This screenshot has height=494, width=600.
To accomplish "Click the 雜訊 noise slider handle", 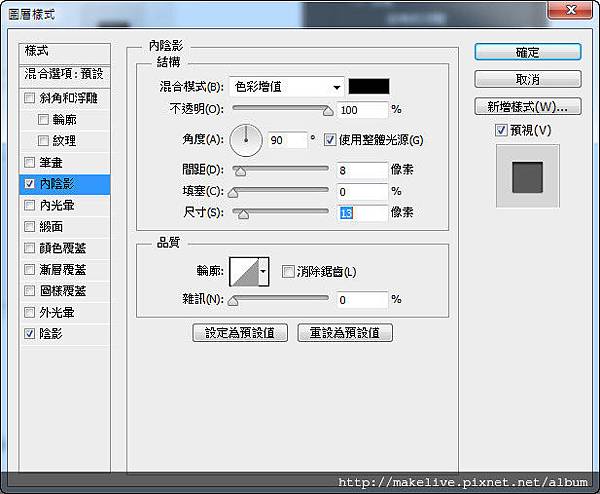I will [233, 302].
